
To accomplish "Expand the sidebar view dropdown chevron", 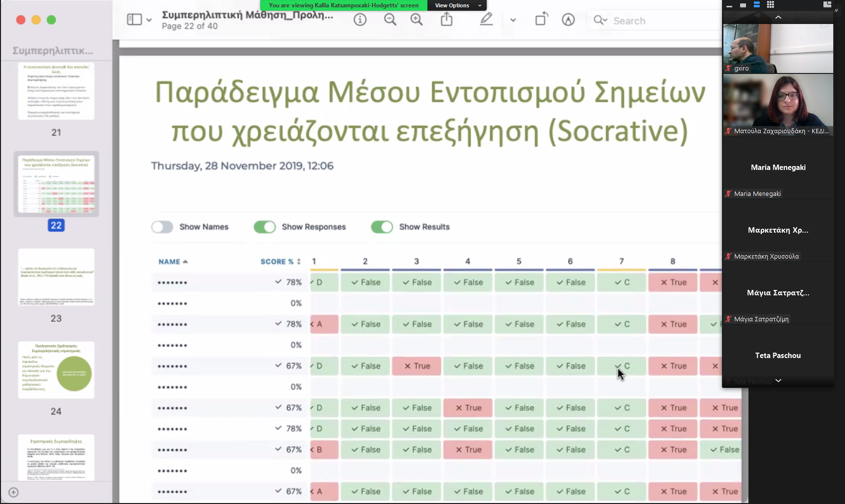I will (x=149, y=20).
